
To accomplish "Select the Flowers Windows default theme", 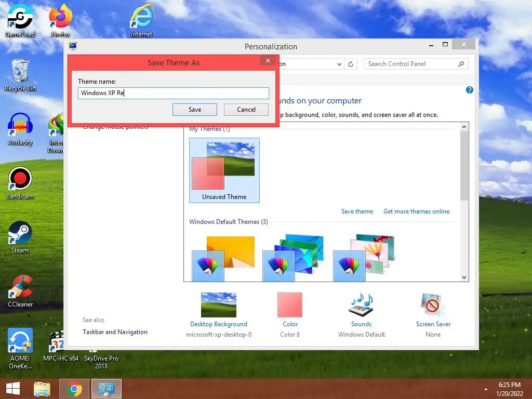I will click(x=364, y=258).
